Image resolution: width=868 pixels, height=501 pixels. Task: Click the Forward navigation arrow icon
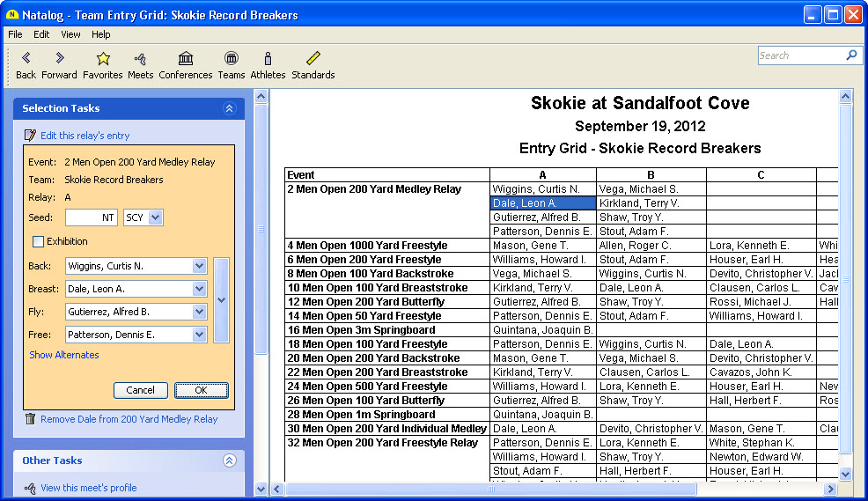point(59,59)
